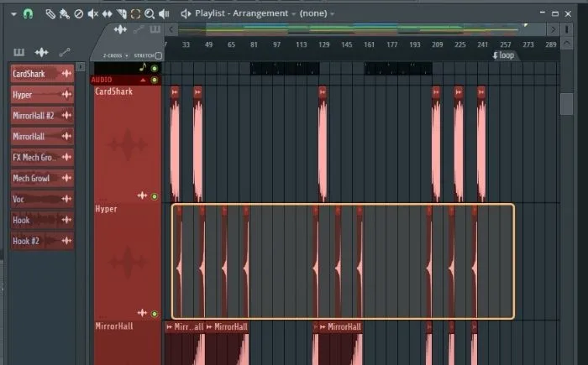Open the 2-CROSS crossfade dropdown
This screenshot has height=365, width=588.
click(x=116, y=55)
